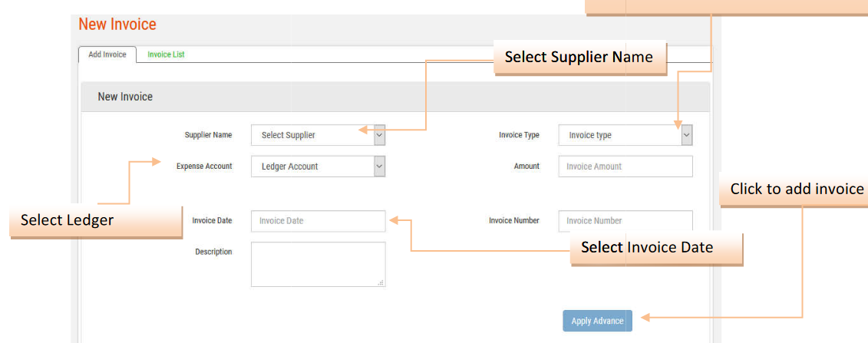Switch to the Invoice List tab

[x=166, y=54]
